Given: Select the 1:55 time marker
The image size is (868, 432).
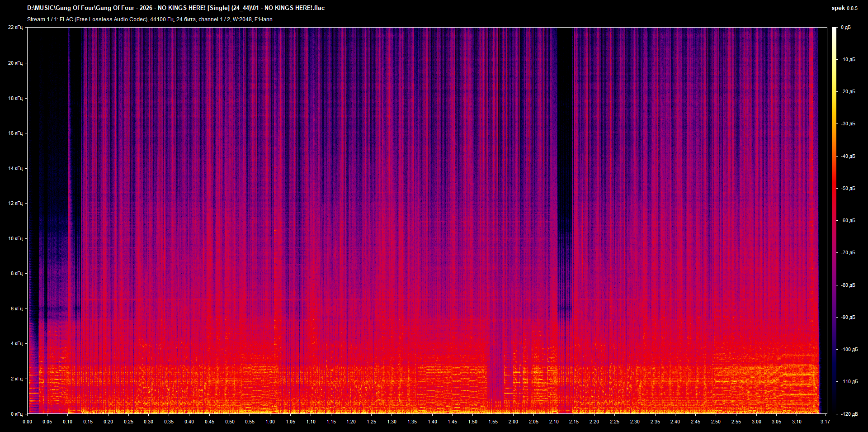Looking at the screenshot, I should click(x=493, y=422).
